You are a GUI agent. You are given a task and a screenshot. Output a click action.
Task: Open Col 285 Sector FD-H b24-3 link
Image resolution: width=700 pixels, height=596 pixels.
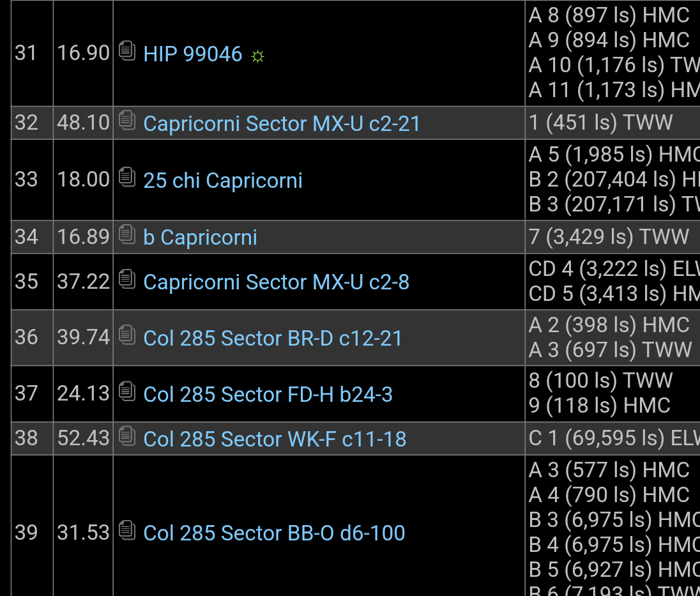268,395
